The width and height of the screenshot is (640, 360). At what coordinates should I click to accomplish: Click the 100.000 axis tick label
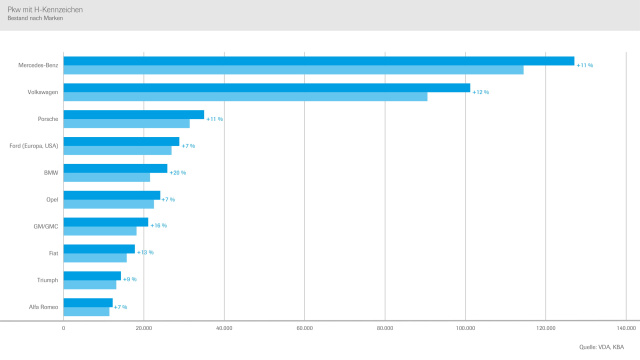click(x=465, y=328)
